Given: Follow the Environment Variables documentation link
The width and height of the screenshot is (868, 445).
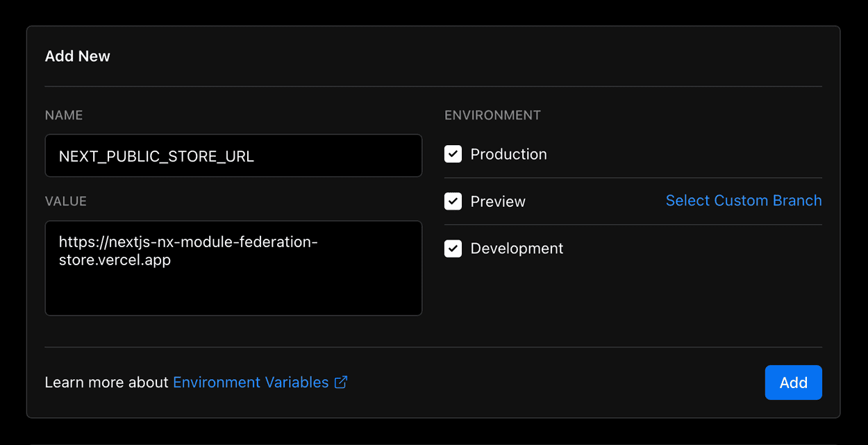Looking at the screenshot, I should 250,382.
